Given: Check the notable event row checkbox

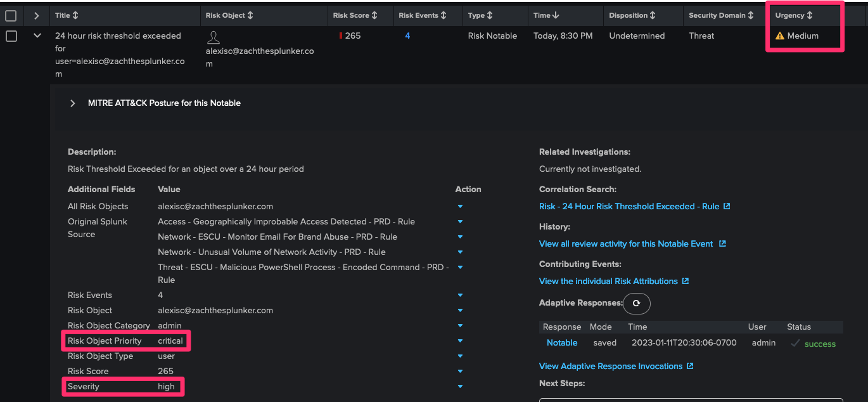Looking at the screenshot, I should tap(11, 36).
